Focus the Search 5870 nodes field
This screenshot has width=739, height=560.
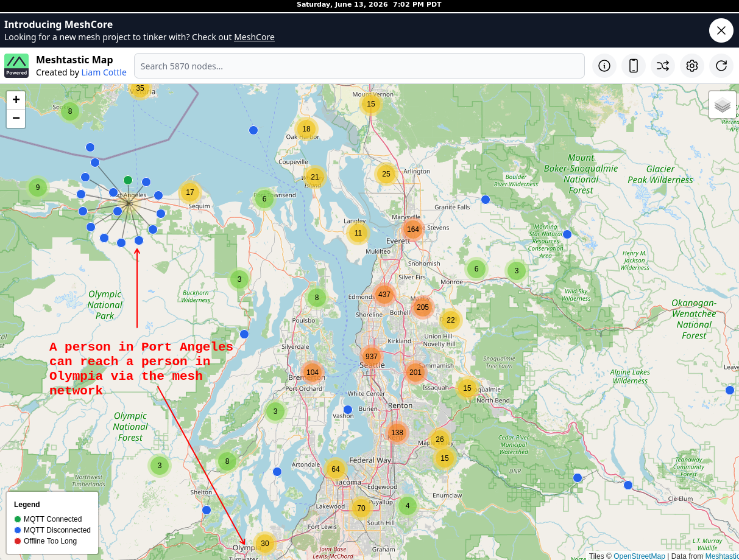(359, 66)
